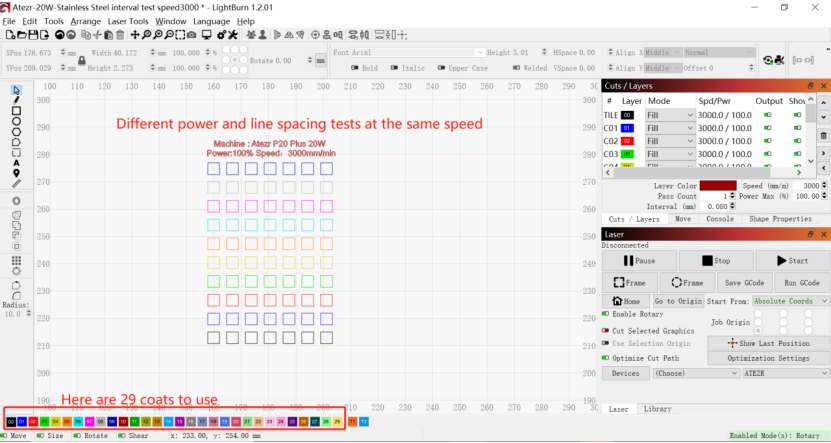This screenshot has height=443, width=831.
Task: Select the Polygon drawing tool
Action: click(x=16, y=131)
